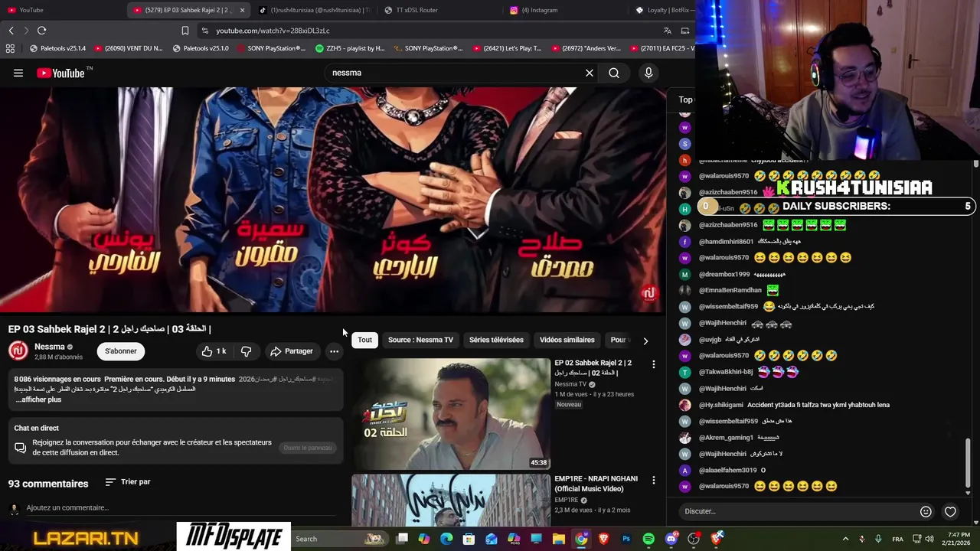Switch to the Instagram tab
The height and width of the screenshot is (551, 980).
click(567, 10)
